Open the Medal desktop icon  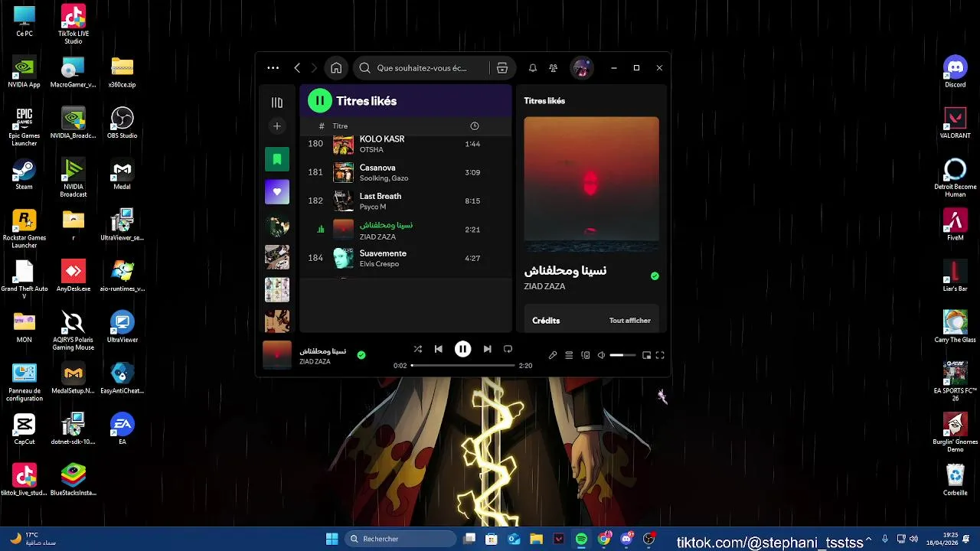tap(122, 174)
